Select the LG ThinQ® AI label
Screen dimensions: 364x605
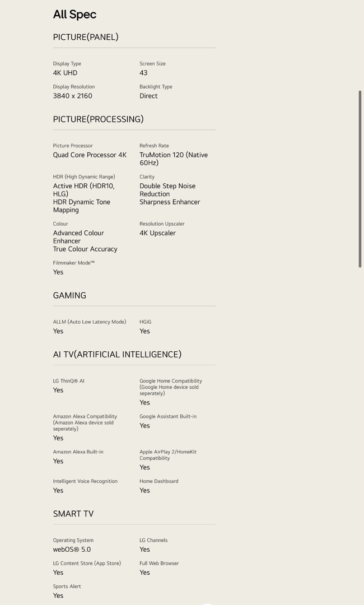click(x=68, y=381)
